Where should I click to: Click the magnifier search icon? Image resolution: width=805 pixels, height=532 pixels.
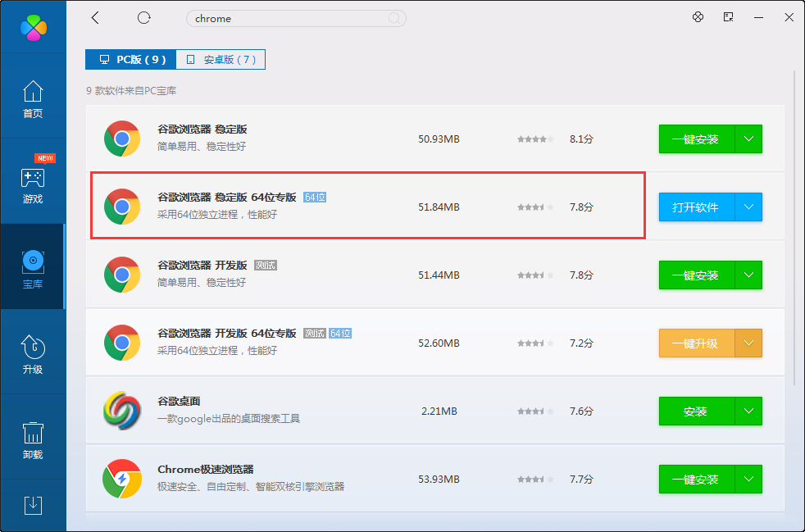[394, 19]
